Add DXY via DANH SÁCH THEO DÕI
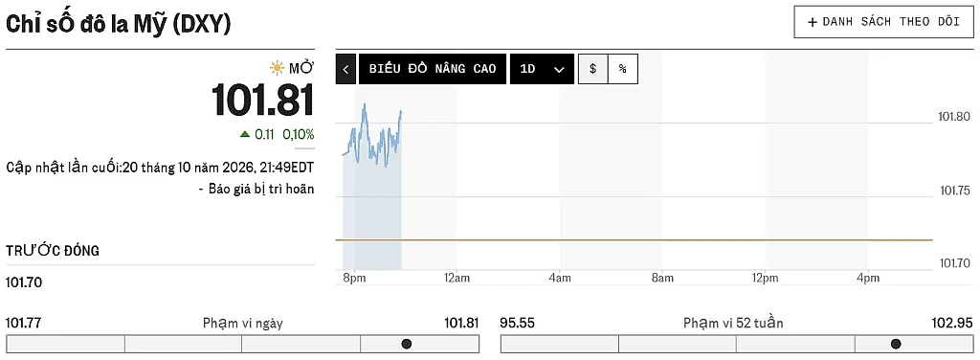 coord(883,22)
